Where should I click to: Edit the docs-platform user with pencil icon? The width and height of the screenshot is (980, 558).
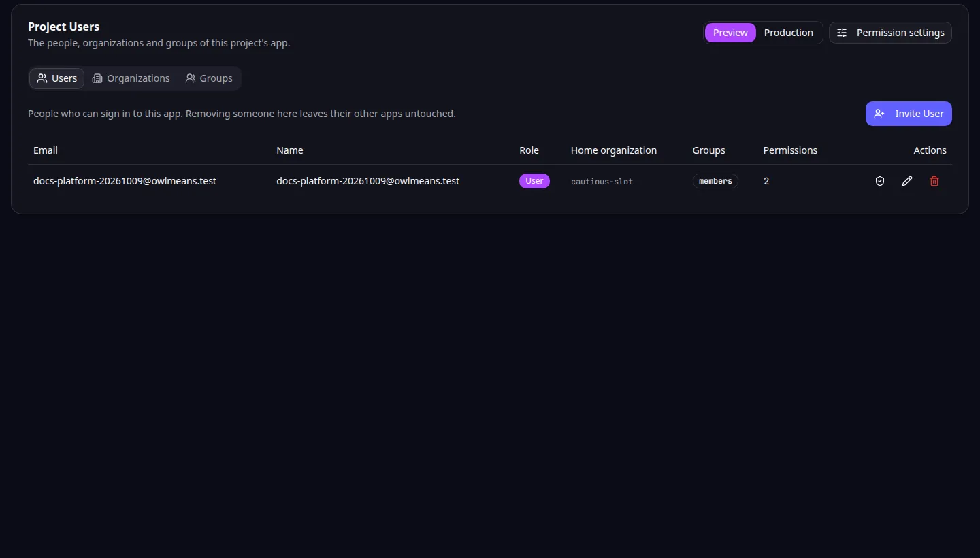pos(907,181)
